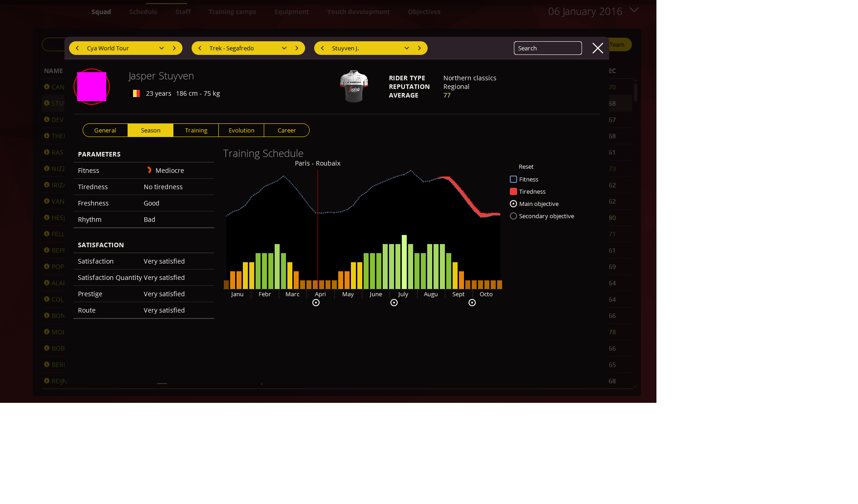
Task: Switch to the Training tab
Action: pyautogui.click(x=196, y=131)
